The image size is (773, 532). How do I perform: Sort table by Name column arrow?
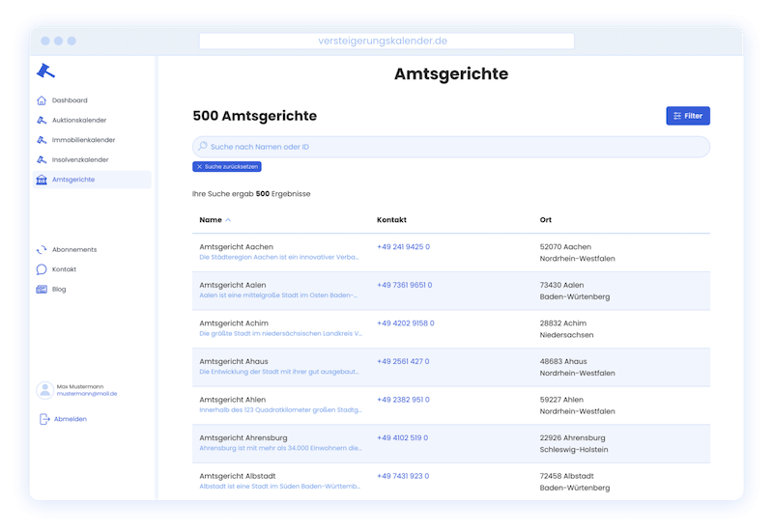[228, 220]
